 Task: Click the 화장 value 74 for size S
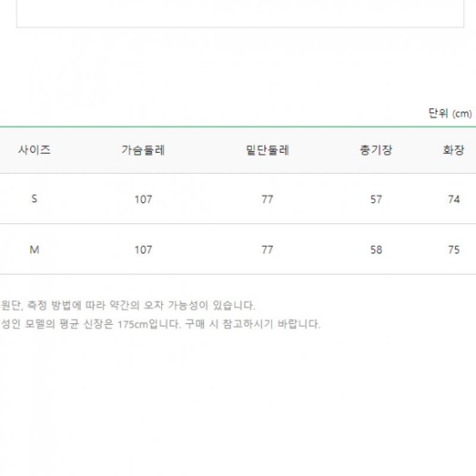(x=454, y=199)
